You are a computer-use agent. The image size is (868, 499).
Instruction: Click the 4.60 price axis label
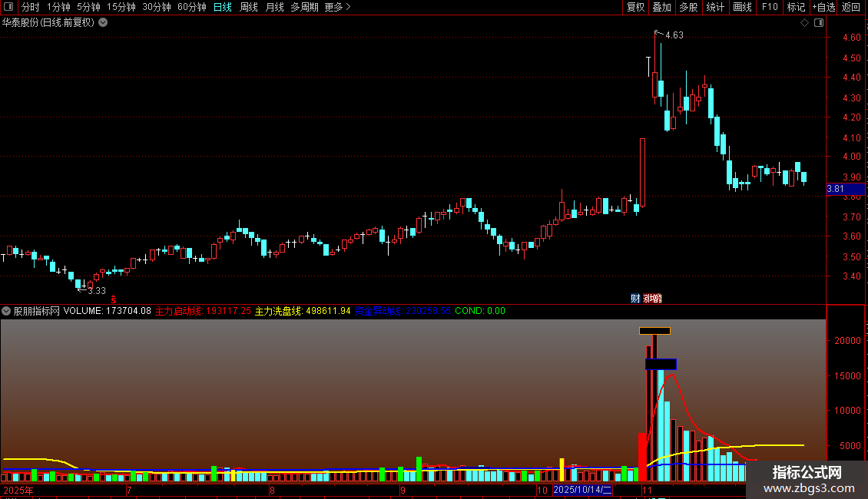click(851, 38)
